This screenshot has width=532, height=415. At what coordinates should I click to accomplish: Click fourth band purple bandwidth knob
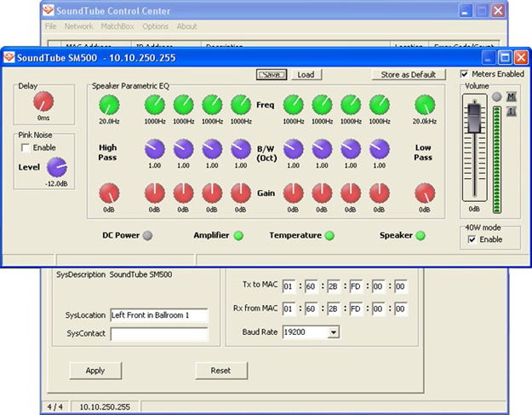241,149
